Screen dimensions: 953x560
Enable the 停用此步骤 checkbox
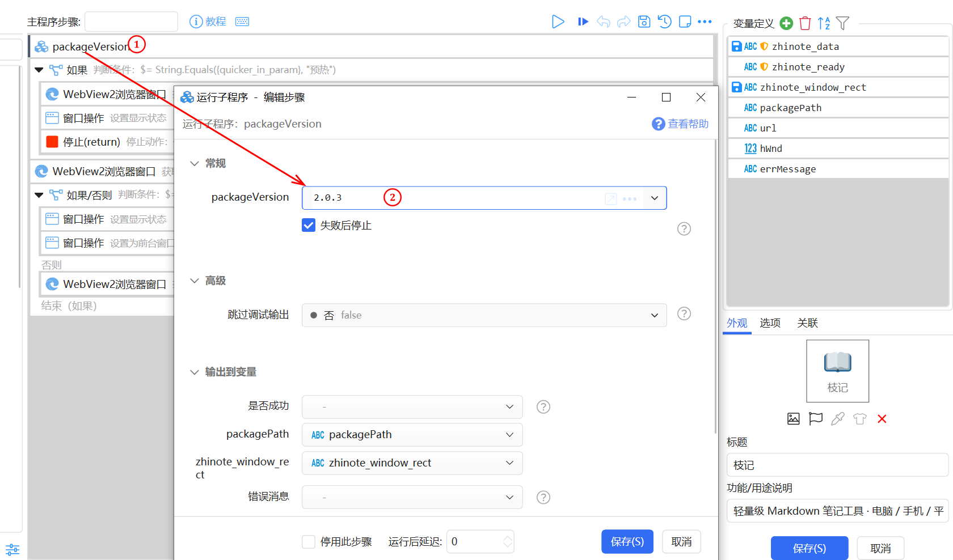click(x=309, y=542)
